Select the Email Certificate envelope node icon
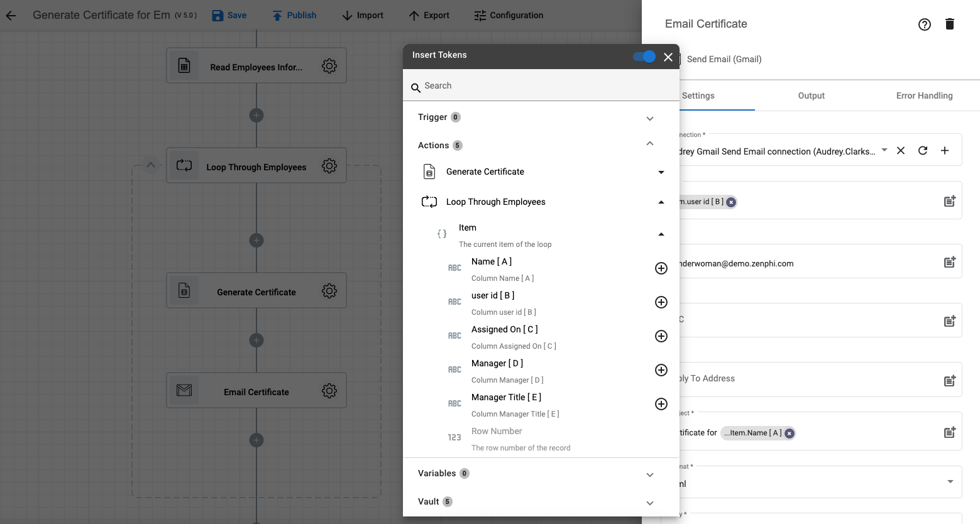 click(x=184, y=390)
